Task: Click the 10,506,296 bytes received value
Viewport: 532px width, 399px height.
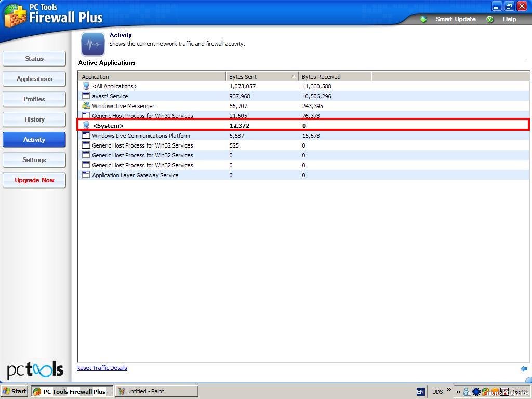Action: tap(316, 96)
